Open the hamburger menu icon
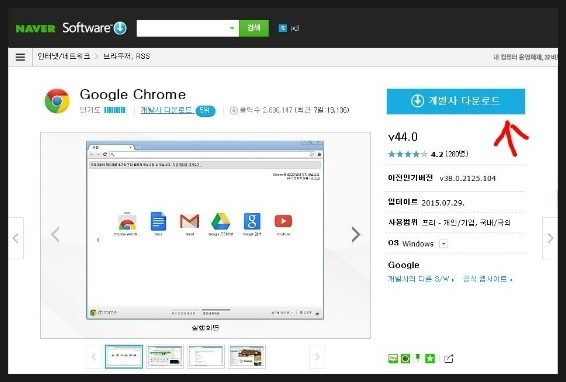566x382 pixels. 21,57
